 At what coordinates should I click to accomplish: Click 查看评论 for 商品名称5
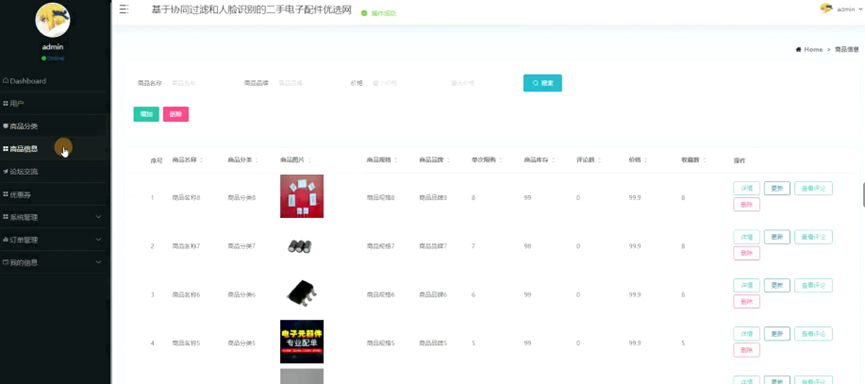(x=813, y=334)
